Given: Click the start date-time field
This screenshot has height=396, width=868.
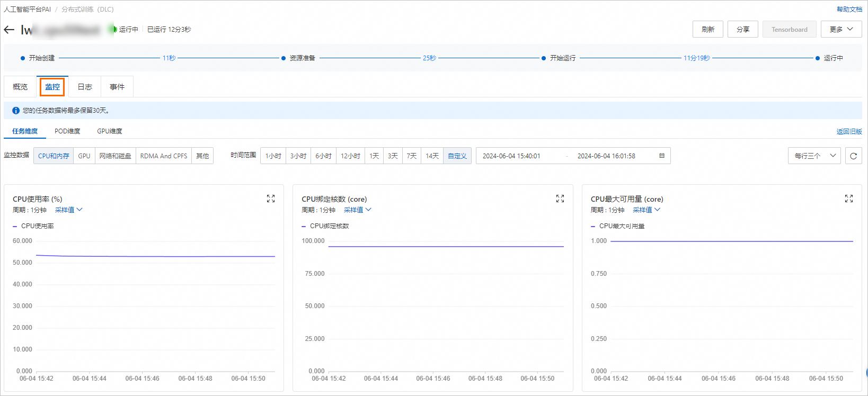Looking at the screenshot, I should (x=511, y=156).
